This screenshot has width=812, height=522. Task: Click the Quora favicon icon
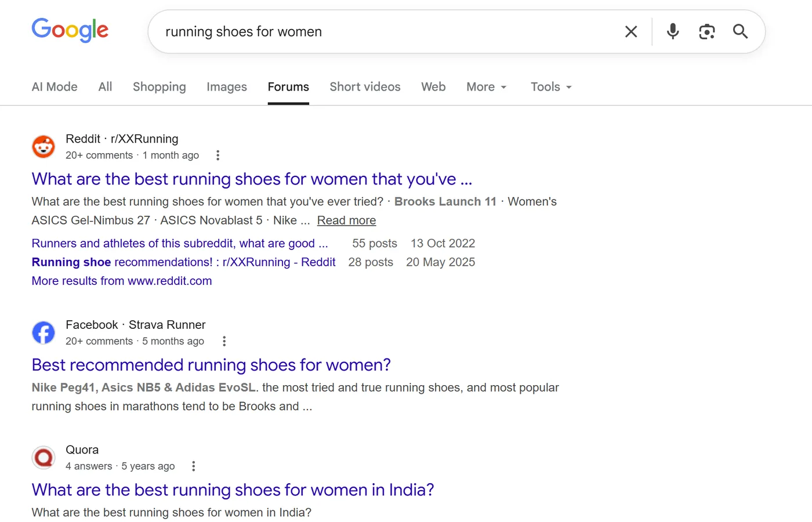(43, 458)
